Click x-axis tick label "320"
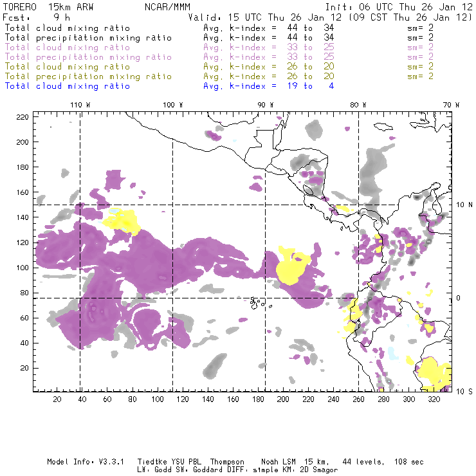Image resolution: width=476 pixels, height=476 pixels. click(x=434, y=399)
